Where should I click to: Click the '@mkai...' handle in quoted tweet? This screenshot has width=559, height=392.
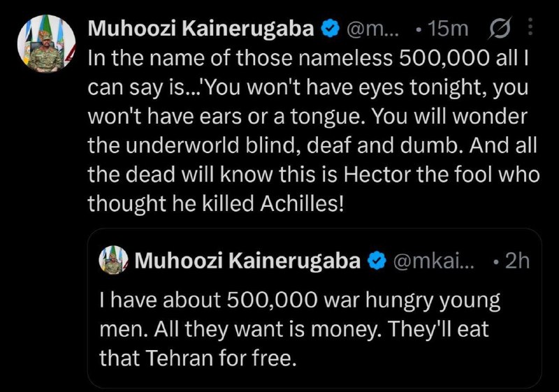click(434, 261)
